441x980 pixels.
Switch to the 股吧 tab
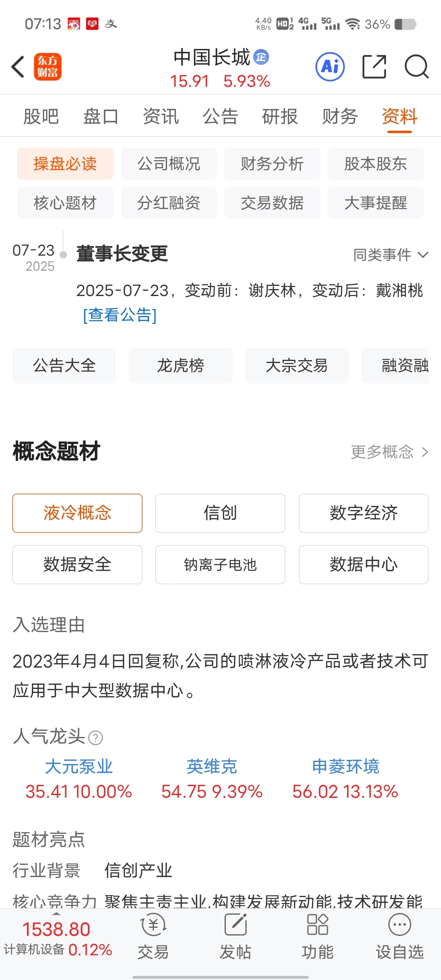(x=41, y=116)
